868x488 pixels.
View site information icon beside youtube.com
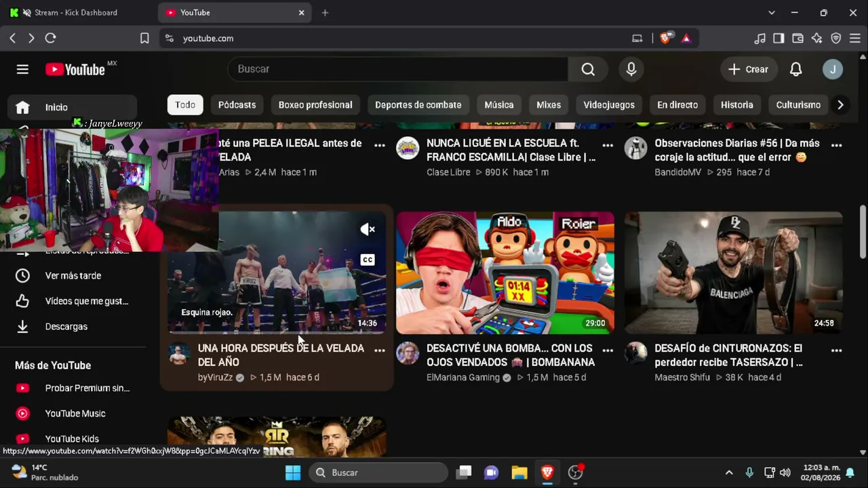(169, 39)
